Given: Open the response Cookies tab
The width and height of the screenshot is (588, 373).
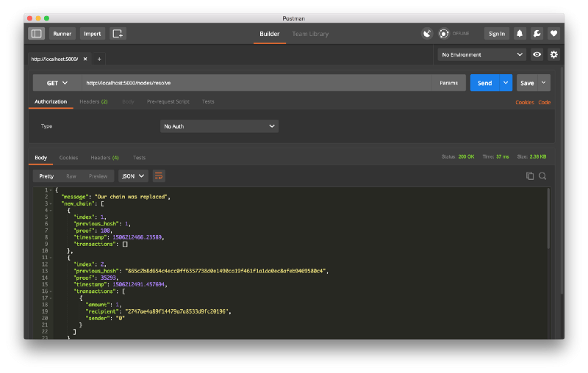Looking at the screenshot, I should pos(68,158).
